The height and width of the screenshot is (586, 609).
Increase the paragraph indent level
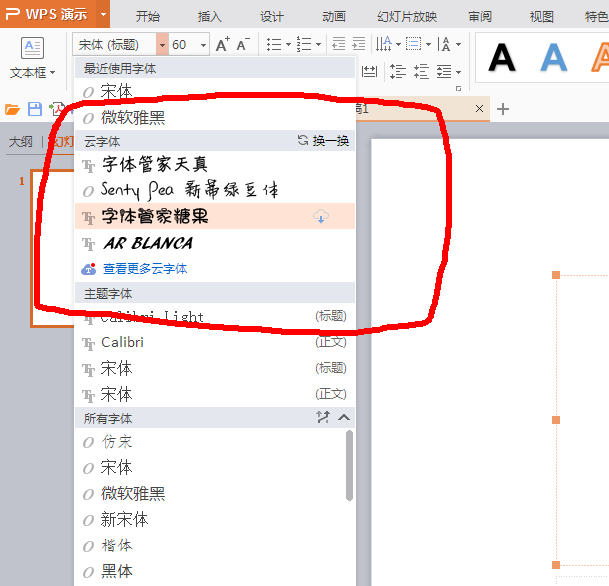(359, 44)
